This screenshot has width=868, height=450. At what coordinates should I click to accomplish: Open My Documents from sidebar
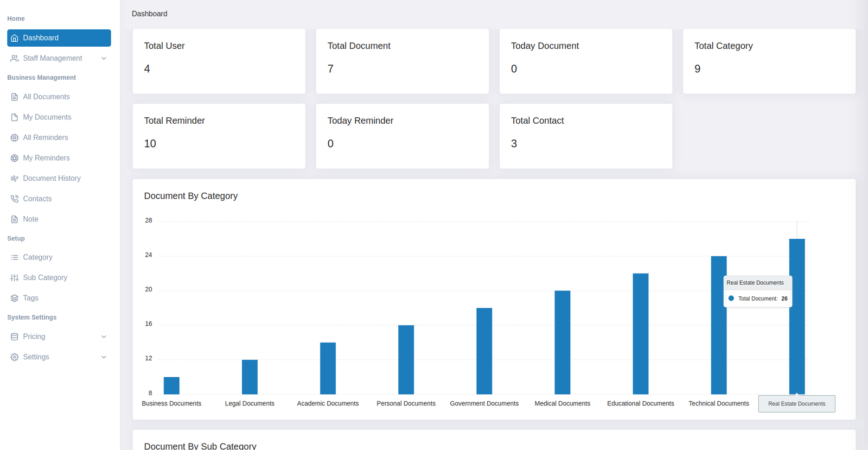[47, 117]
